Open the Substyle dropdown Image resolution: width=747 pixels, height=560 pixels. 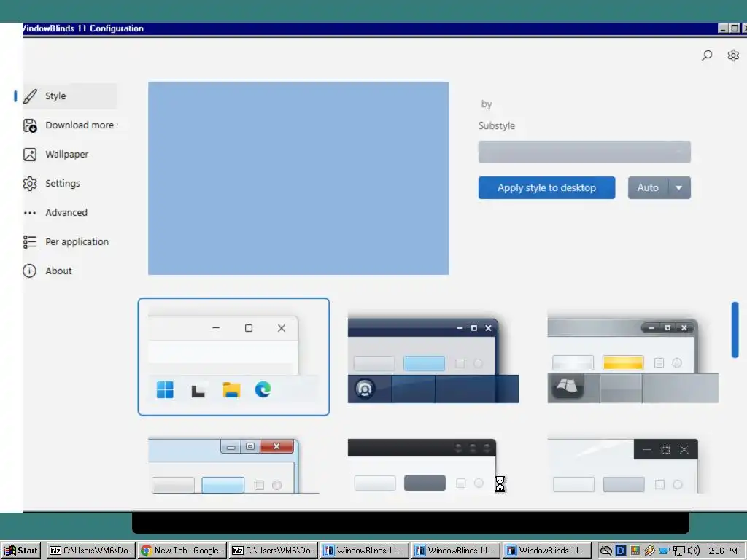click(584, 152)
